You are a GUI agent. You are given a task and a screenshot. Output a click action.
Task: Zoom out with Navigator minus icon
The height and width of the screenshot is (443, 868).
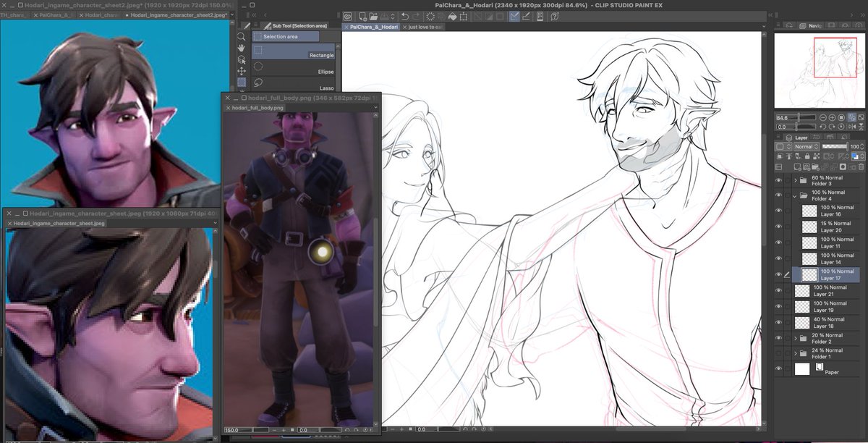pyautogui.click(x=823, y=117)
